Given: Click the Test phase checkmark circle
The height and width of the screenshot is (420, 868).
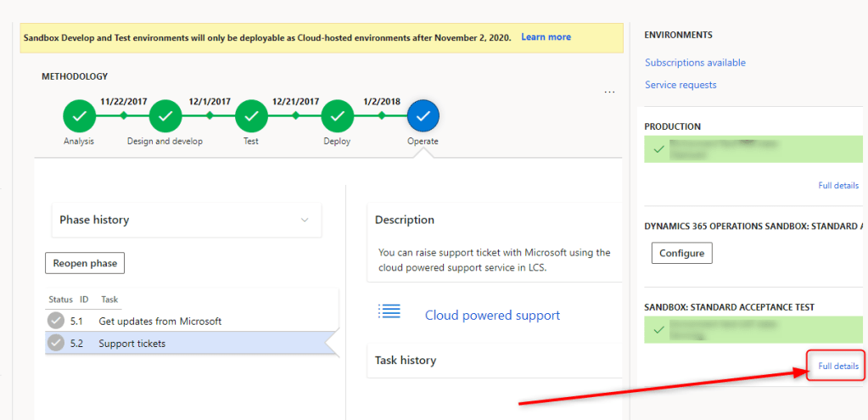Looking at the screenshot, I should click(x=251, y=115).
